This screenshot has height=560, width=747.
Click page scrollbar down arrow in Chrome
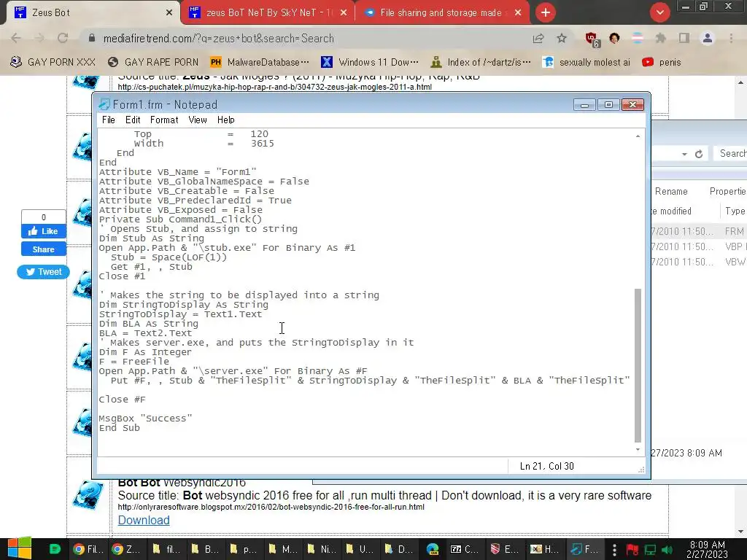[740, 532]
